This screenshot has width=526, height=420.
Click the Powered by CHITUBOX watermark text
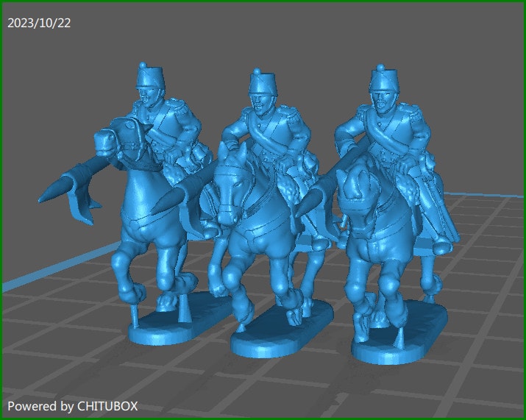[72, 405]
